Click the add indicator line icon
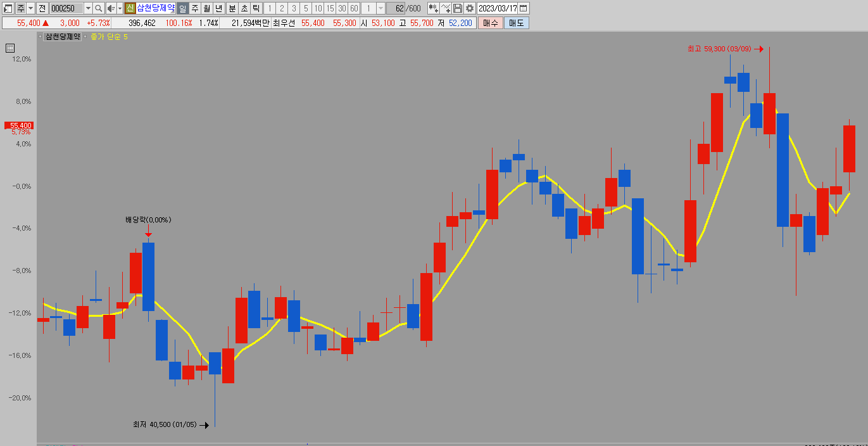 [x=446, y=8]
